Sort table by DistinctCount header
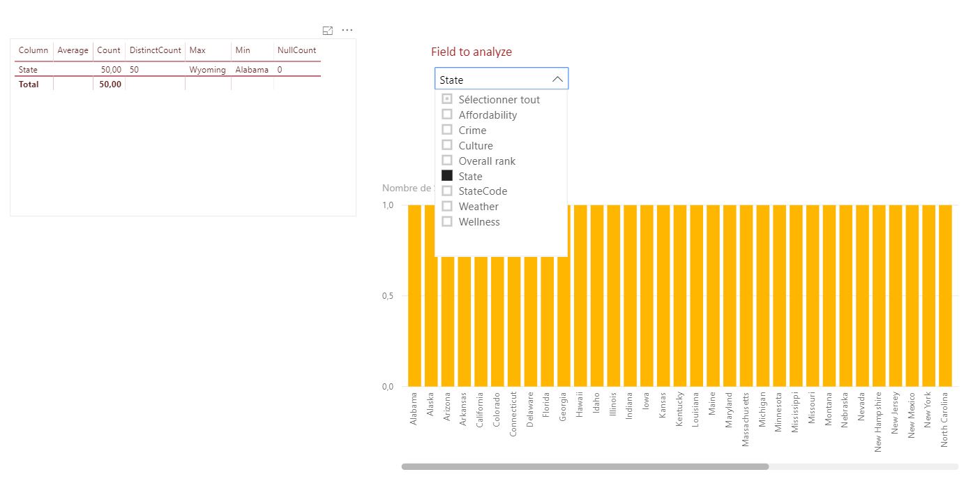 click(x=156, y=50)
